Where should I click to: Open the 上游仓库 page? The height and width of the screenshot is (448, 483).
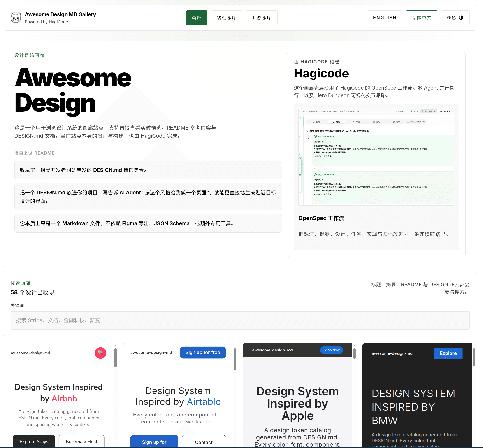261,18
